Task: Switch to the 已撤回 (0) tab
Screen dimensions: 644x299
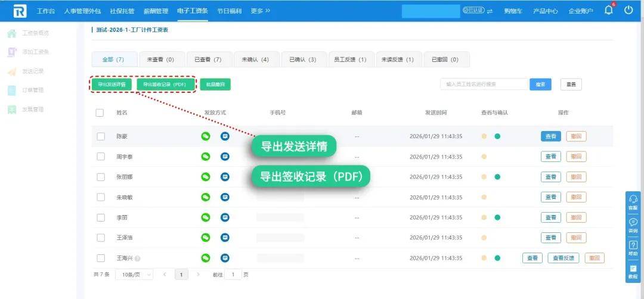Action: click(x=445, y=60)
